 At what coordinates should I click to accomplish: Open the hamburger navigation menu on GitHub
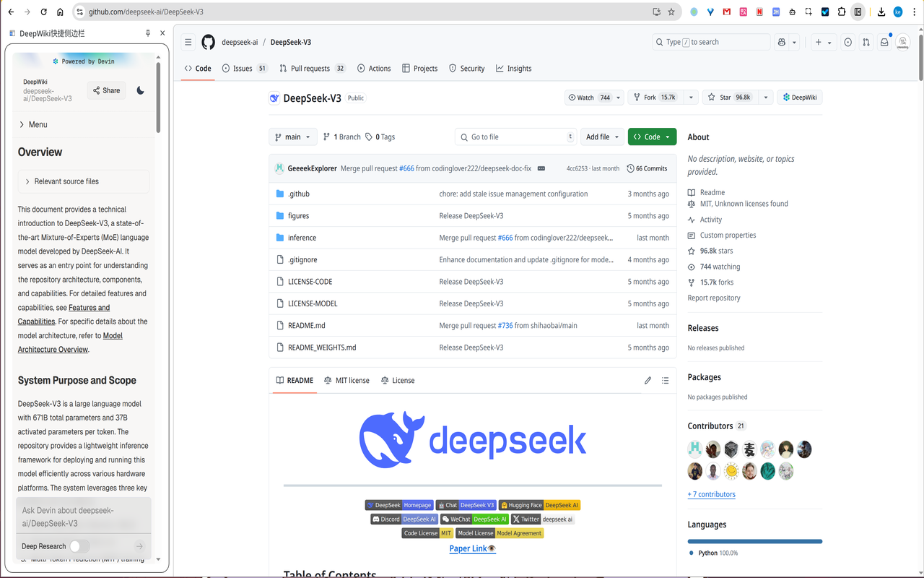pos(188,42)
